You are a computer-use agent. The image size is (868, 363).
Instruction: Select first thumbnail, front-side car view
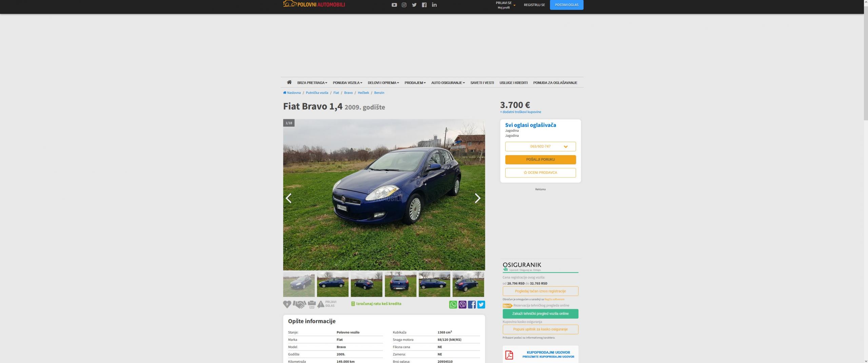299,284
